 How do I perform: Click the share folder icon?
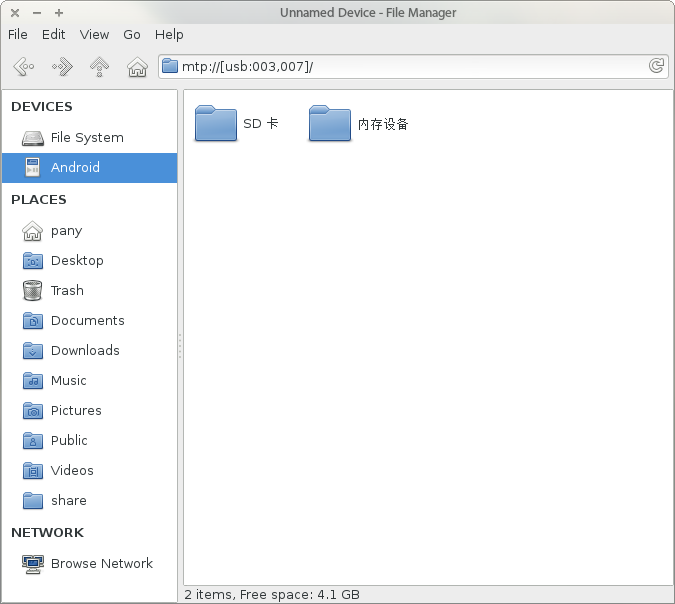[33, 500]
